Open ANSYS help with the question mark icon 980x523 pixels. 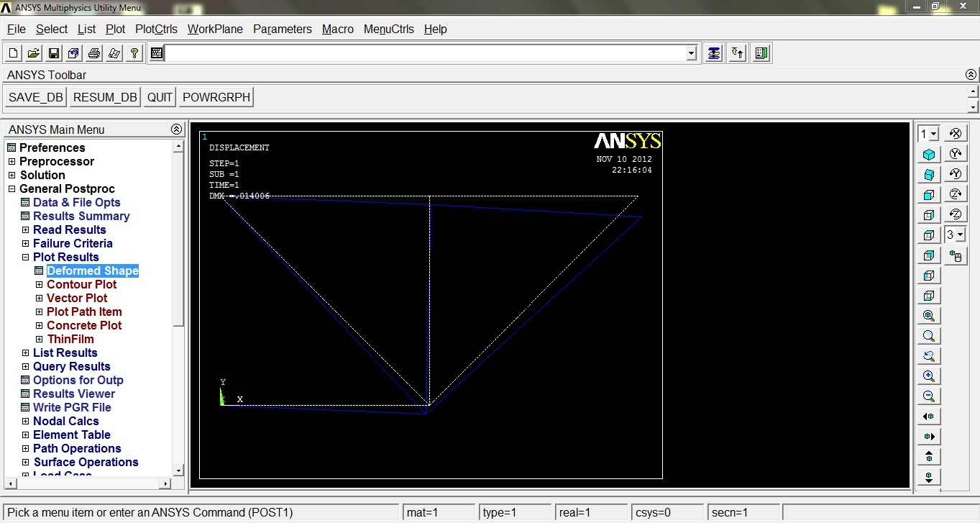[x=134, y=53]
